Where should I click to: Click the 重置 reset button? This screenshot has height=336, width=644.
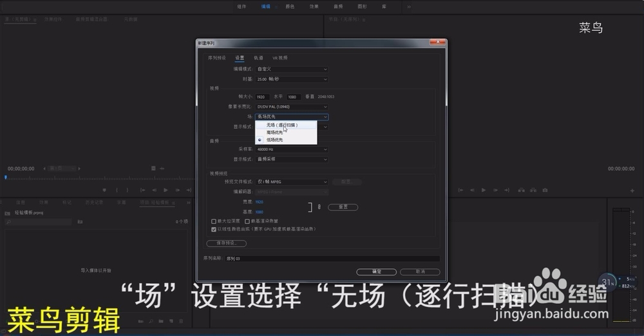343,207
